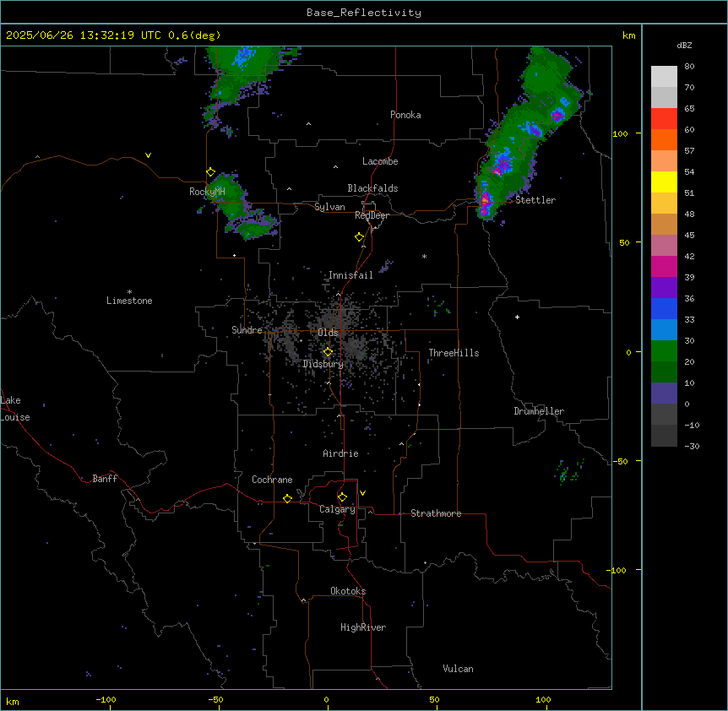
Task: Click the asterisk marker above Limestone label
Action: click(x=129, y=292)
